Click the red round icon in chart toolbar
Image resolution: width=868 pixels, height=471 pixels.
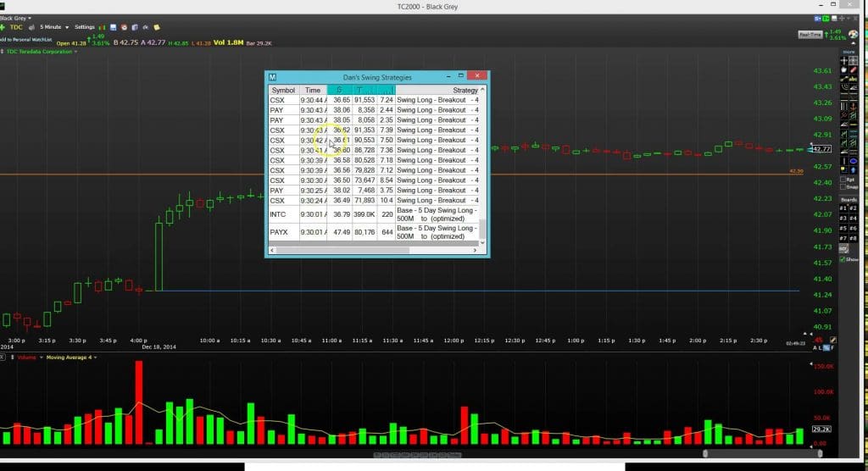click(124, 27)
